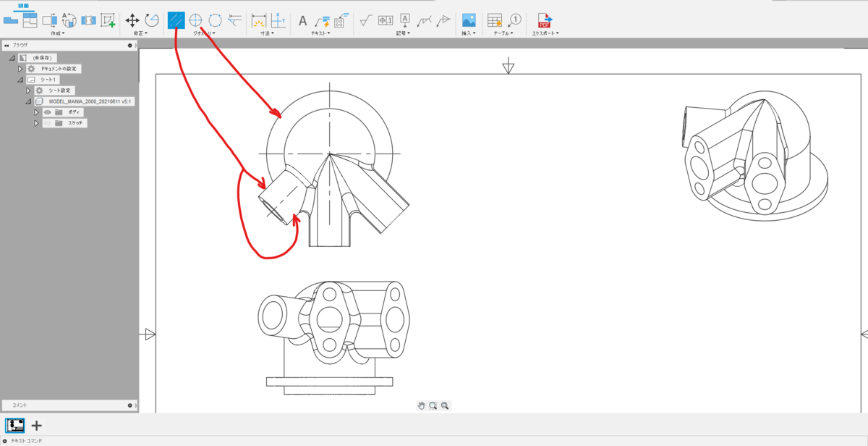
Task: Switch to the 図面 ribbon tab
Action: pyautogui.click(x=23, y=4)
